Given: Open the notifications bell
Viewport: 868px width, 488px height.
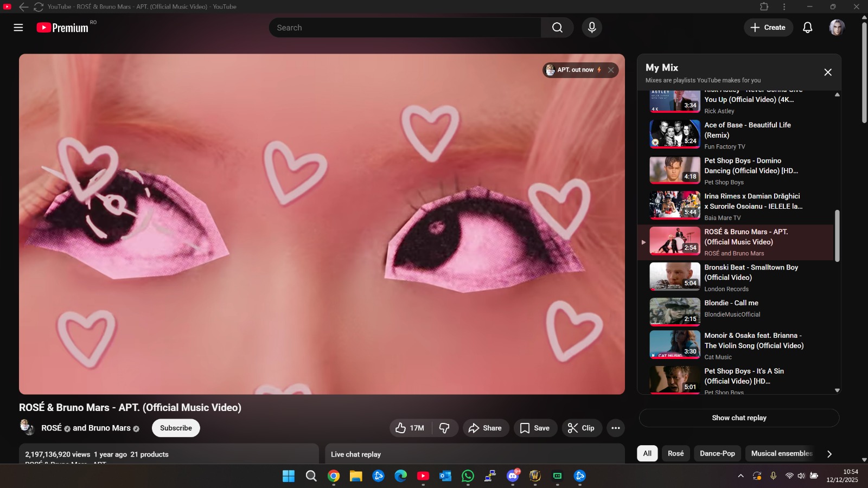Looking at the screenshot, I should pos(808,28).
